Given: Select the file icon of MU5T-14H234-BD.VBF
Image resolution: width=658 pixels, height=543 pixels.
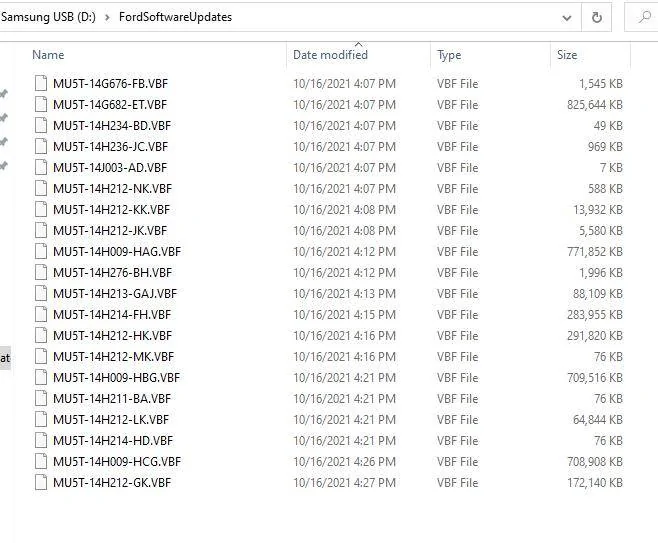Looking at the screenshot, I should [x=41, y=125].
